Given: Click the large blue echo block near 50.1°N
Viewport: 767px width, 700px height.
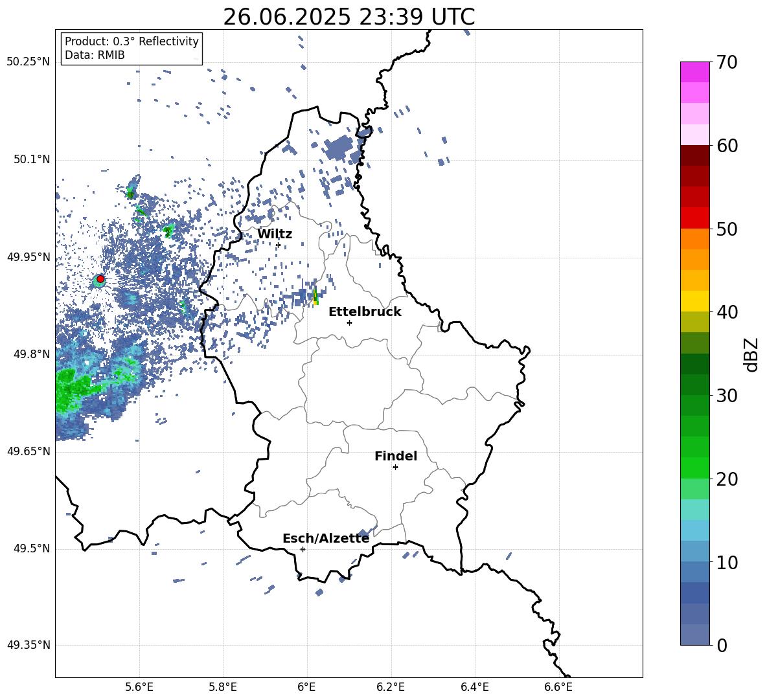Looking at the screenshot, I should (339, 148).
